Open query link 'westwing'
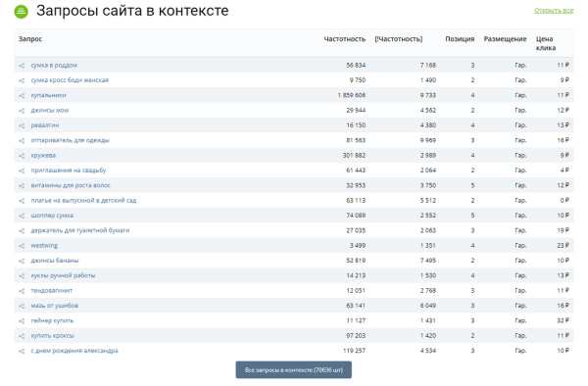This screenshot has width=588, height=386. pos(44,246)
